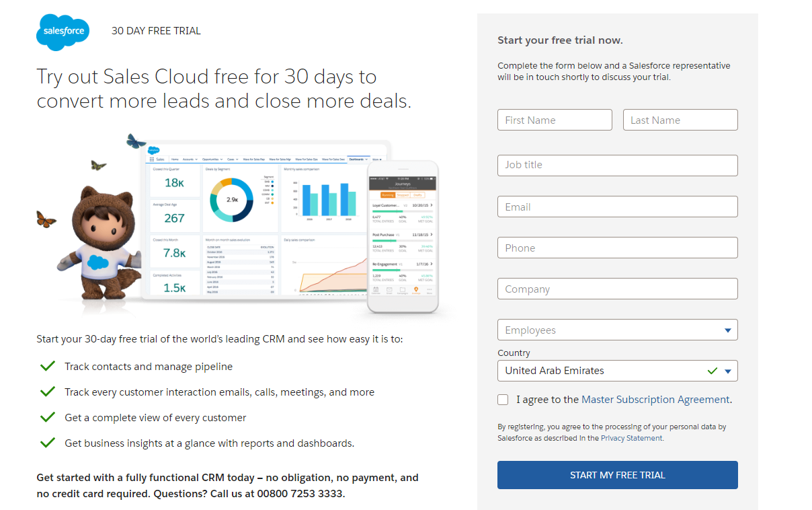This screenshot has width=812, height=510.
Task: Open the Country dropdown showing United Arab Emirates
Action: coord(618,371)
